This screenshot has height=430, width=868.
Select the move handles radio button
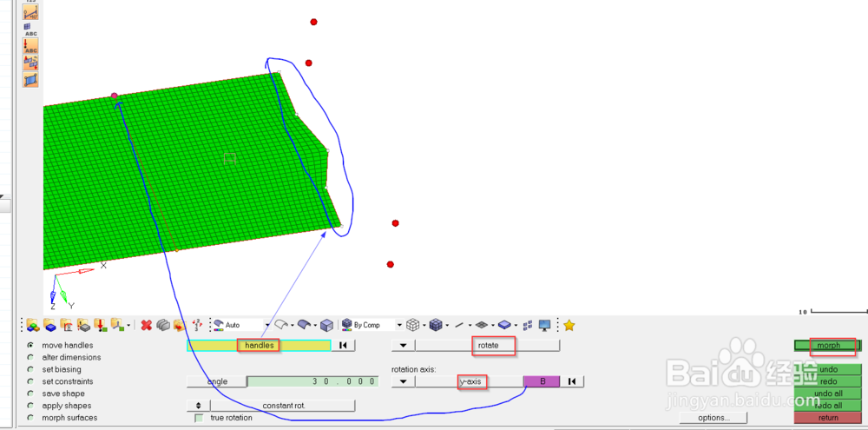click(x=30, y=345)
